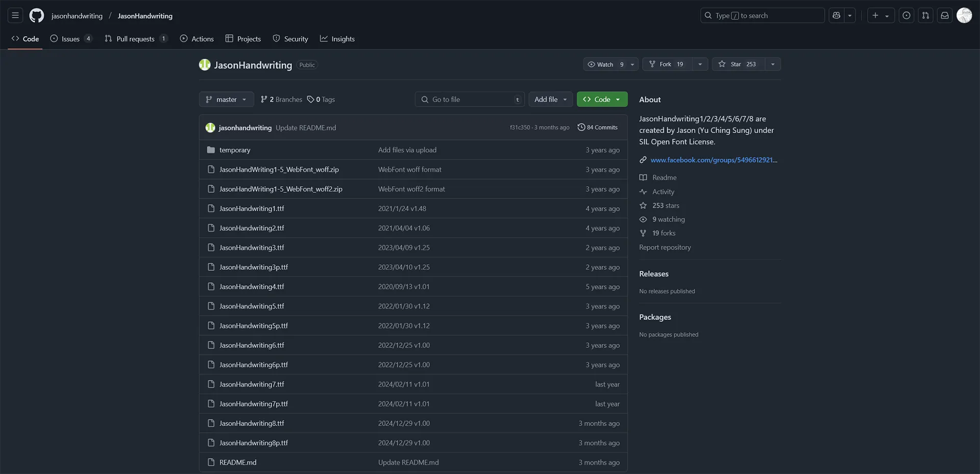Switch to the Issues tab
The image size is (980, 474).
coord(71,39)
